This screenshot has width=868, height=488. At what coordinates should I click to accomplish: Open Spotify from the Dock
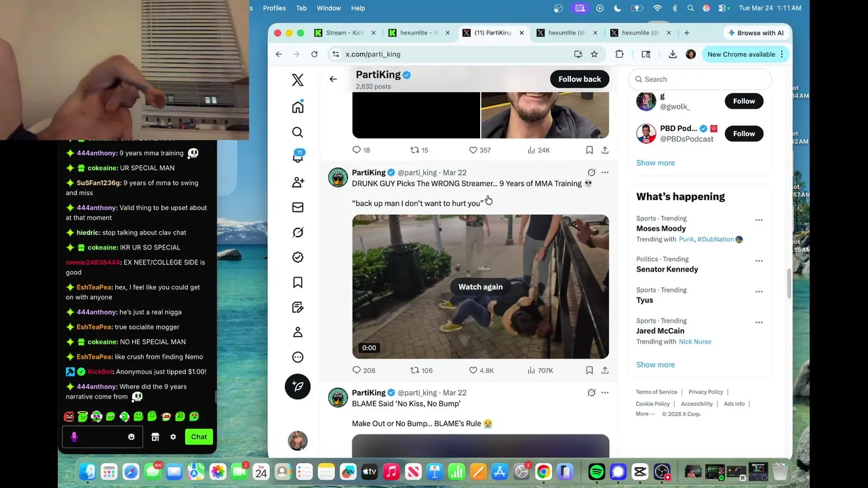click(597, 471)
